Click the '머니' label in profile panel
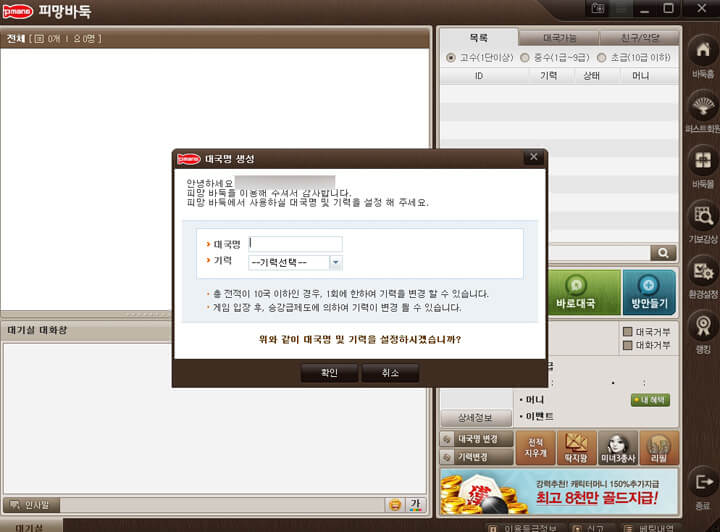The image size is (720, 532). (x=534, y=400)
